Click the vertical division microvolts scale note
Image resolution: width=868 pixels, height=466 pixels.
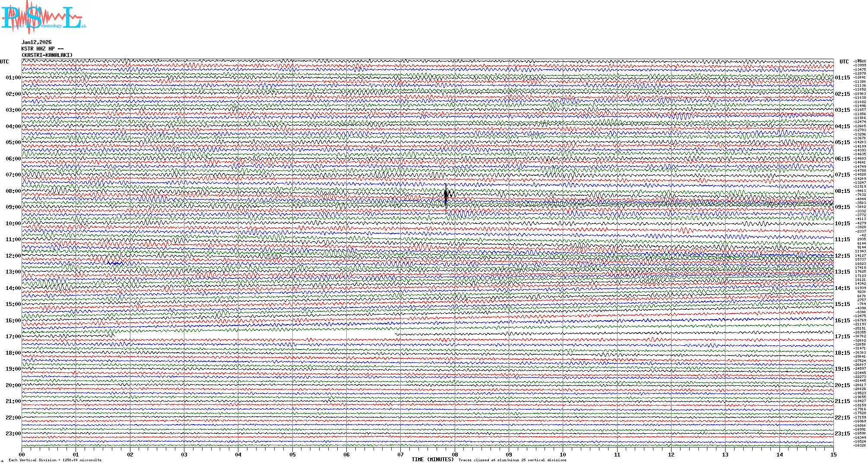pyautogui.click(x=55, y=460)
